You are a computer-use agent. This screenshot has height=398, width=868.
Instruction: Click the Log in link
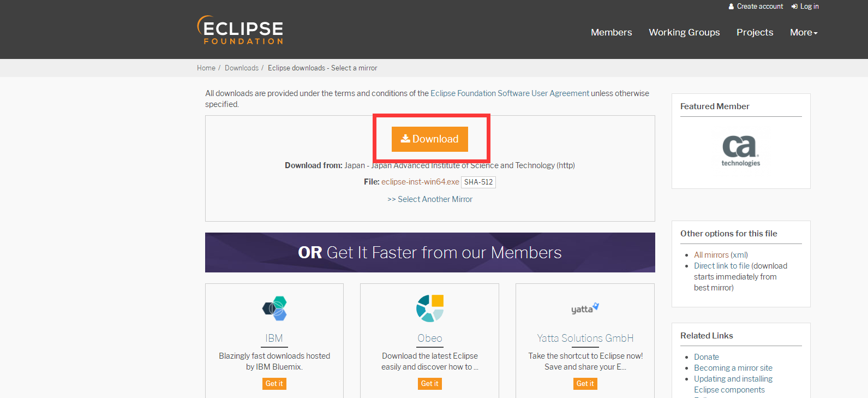[x=809, y=7]
